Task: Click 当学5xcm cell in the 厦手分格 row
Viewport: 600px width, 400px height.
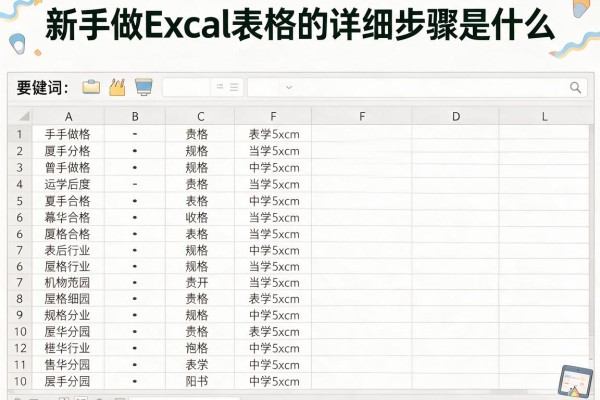Action: click(x=274, y=151)
